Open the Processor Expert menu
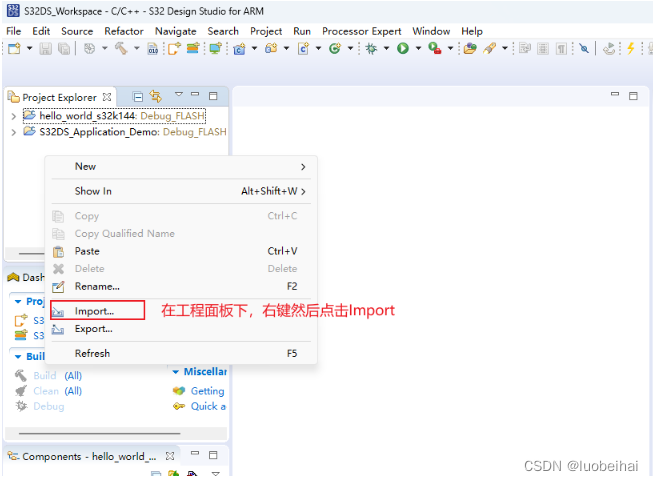Image resolution: width=653 pixels, height=481 pixels. tap(361, 31)
